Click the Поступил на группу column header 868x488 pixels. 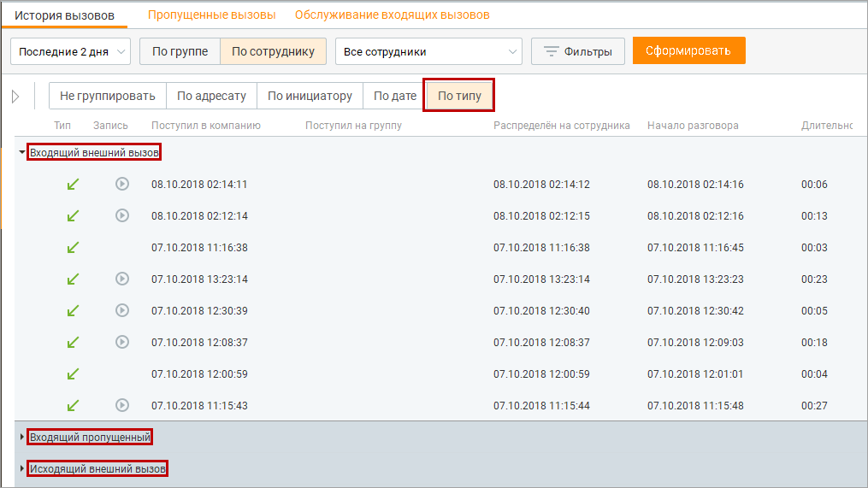(x=353, y=126)
